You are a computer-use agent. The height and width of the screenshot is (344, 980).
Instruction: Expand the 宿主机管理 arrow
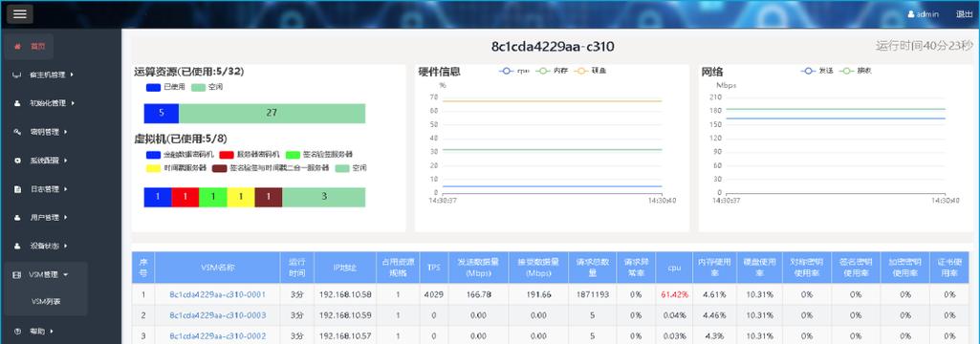72,75
